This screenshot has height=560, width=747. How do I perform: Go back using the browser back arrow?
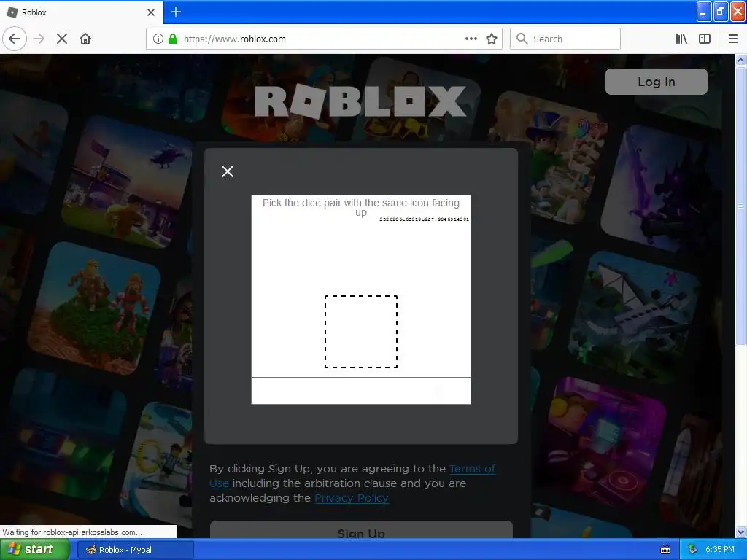(15, 39)
